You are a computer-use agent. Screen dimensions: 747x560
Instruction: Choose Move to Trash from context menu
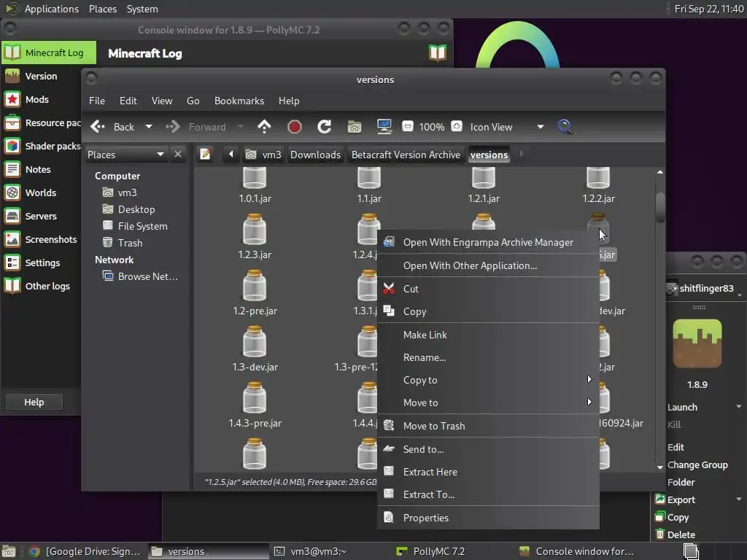[488, 426]
